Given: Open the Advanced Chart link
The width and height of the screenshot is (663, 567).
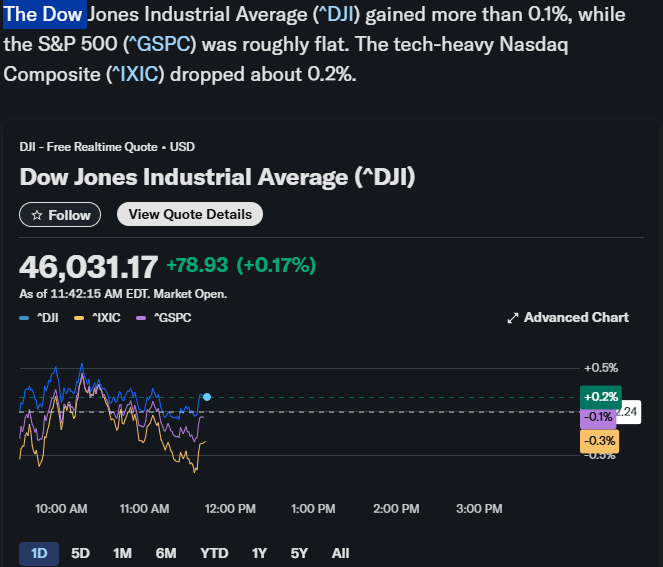Looking at the screenshot, I should coord(568,318).
